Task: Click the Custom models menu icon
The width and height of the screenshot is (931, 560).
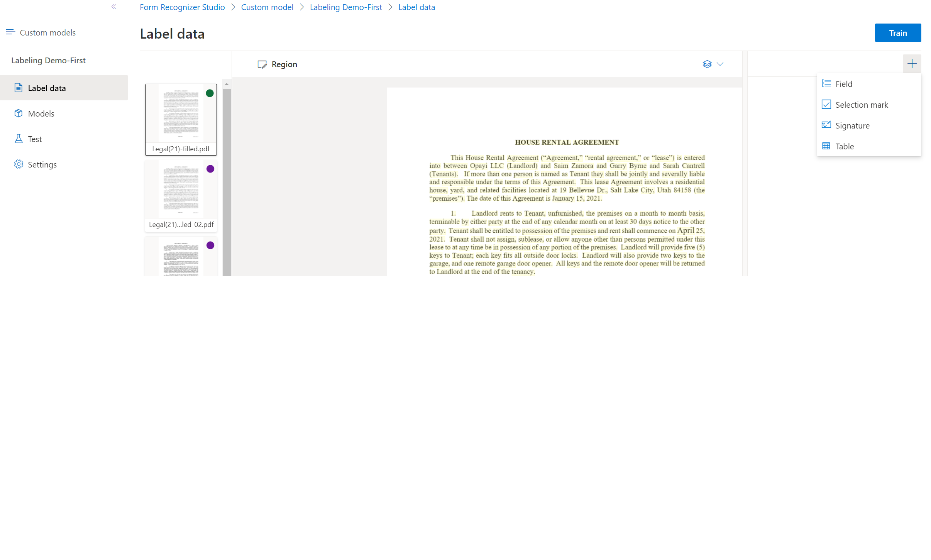Action: click(9, 32)
